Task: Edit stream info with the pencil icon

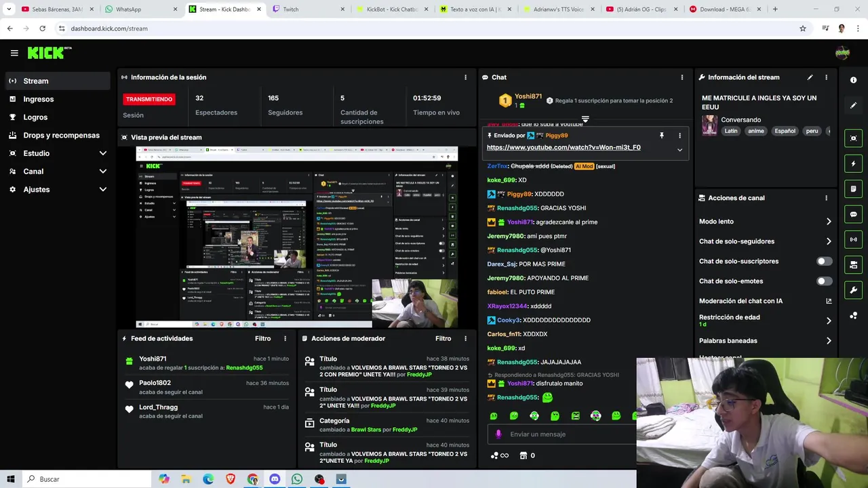Action: [810, 77]
